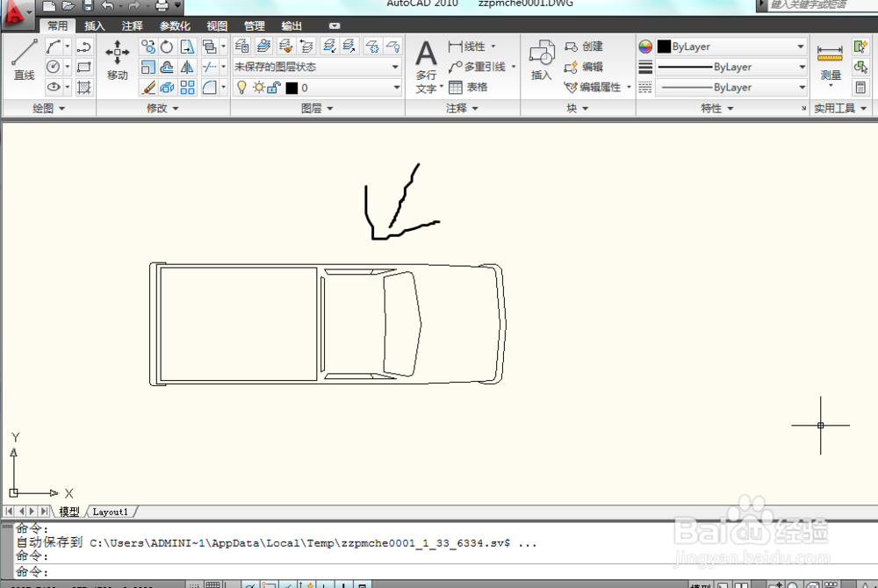The height and width of the screenshot is (588, 878).
Task: Select the Line (直线) drawing tool
Action: pyautogui.click(x=24, y=61)
